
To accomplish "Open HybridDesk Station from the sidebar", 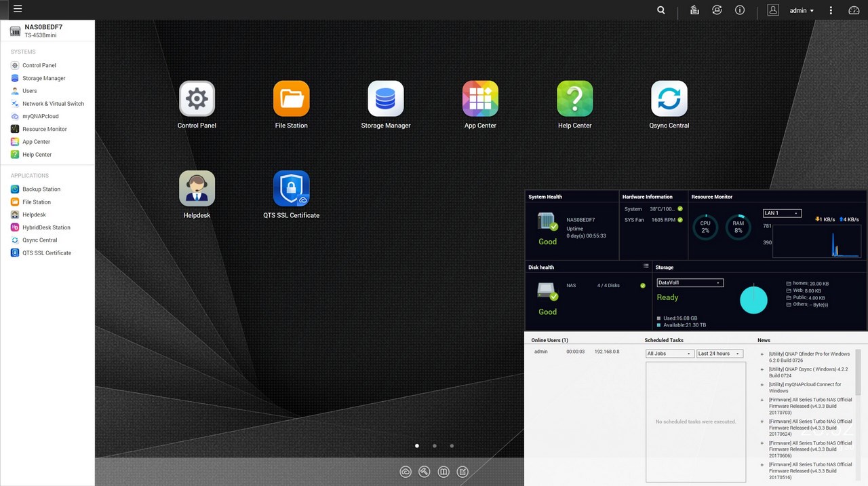I will [46, 227].
